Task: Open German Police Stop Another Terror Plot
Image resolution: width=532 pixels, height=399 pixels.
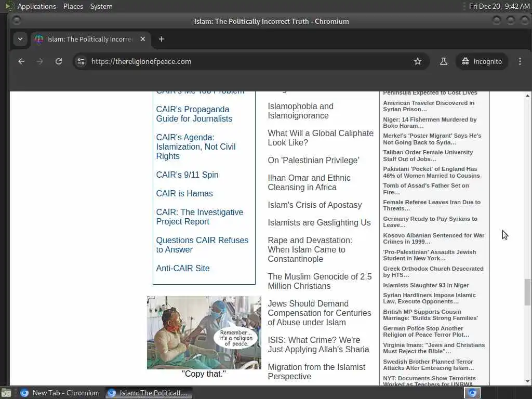Action: click(426, 331)
